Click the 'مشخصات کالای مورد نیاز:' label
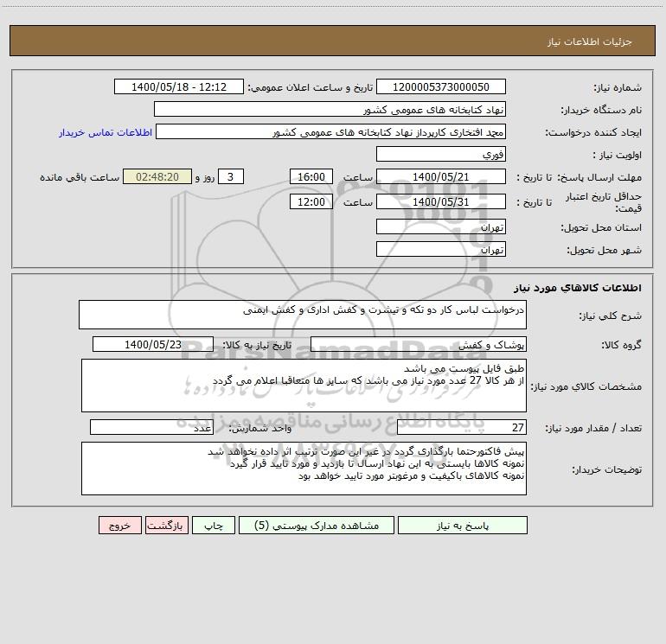 588,386
